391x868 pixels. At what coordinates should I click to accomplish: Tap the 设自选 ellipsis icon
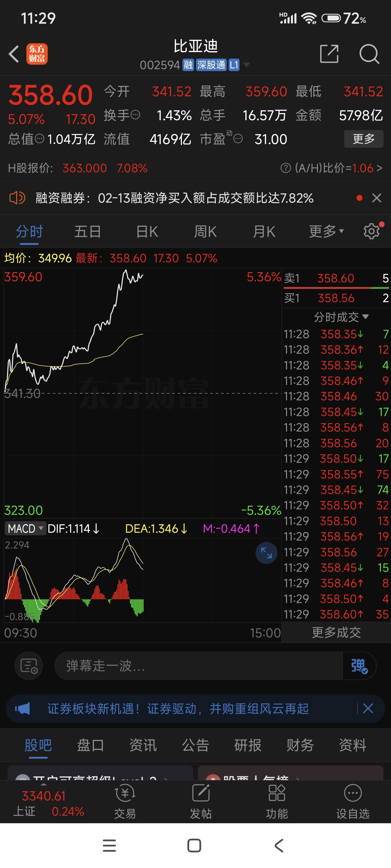point(353,793)
